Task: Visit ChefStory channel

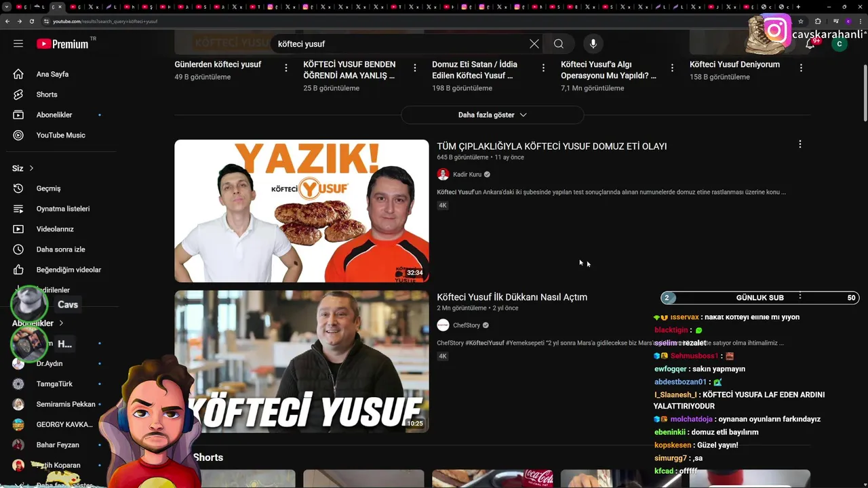Action: [467, 325]
